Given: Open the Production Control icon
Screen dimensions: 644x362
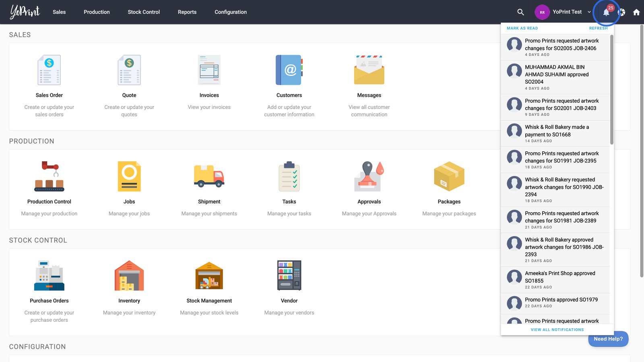Looking at the screenshot, I should [x=49, y=177].
